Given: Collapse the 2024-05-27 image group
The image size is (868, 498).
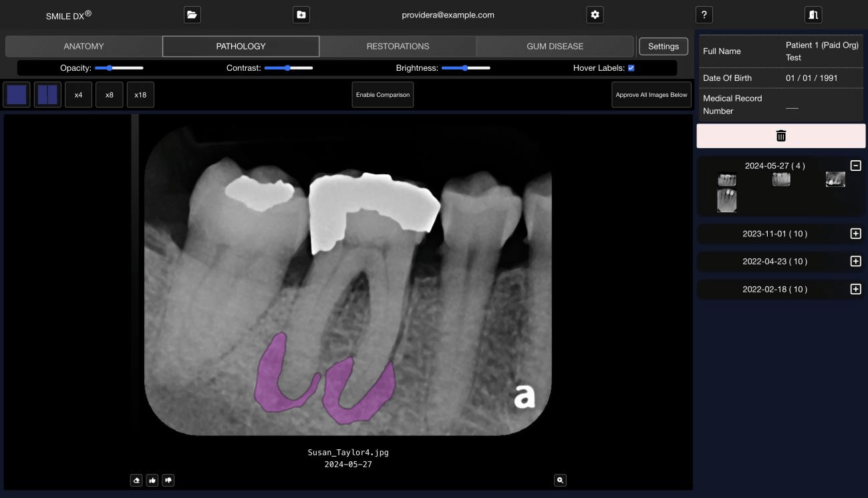Looking at the screenshot, I should click(855, 166).
